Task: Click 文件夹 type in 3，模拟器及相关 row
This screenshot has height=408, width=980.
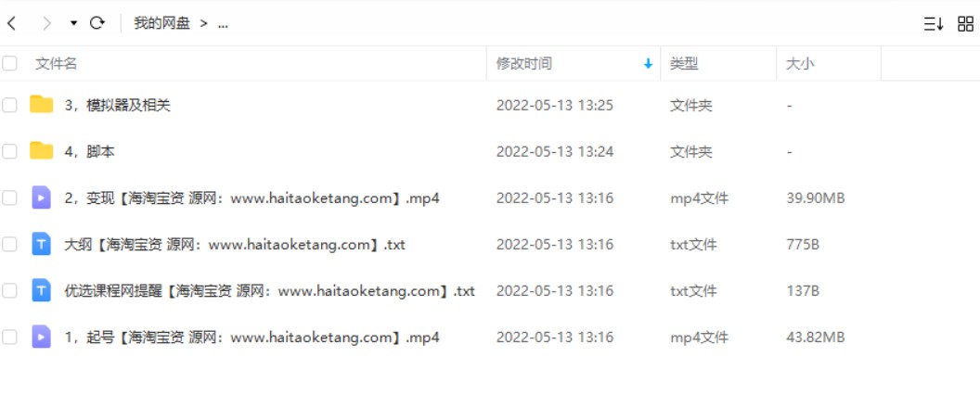Action: coord(690,106)
